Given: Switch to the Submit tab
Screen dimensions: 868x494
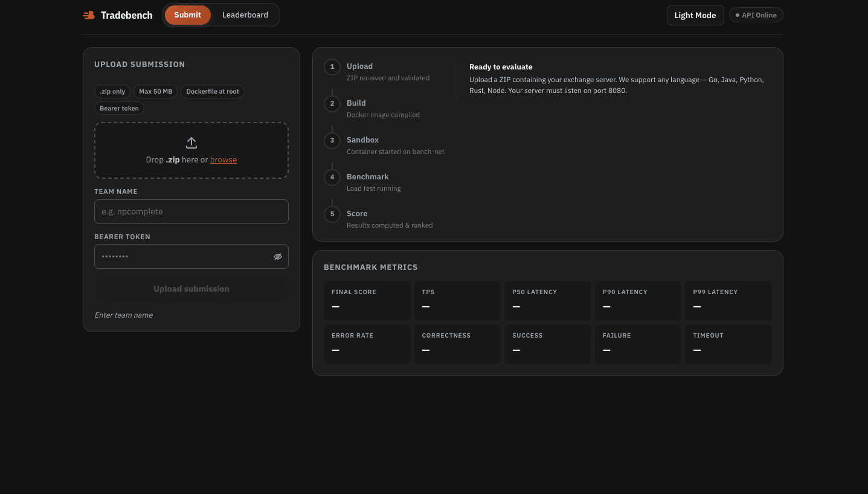Looking at the screenshot, I should (x=188, y=15).
